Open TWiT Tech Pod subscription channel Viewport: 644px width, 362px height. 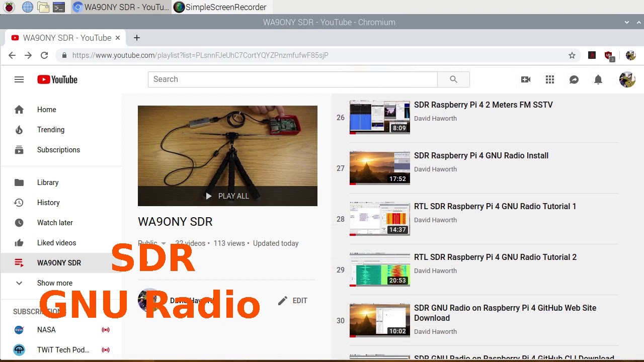(61, 350)
